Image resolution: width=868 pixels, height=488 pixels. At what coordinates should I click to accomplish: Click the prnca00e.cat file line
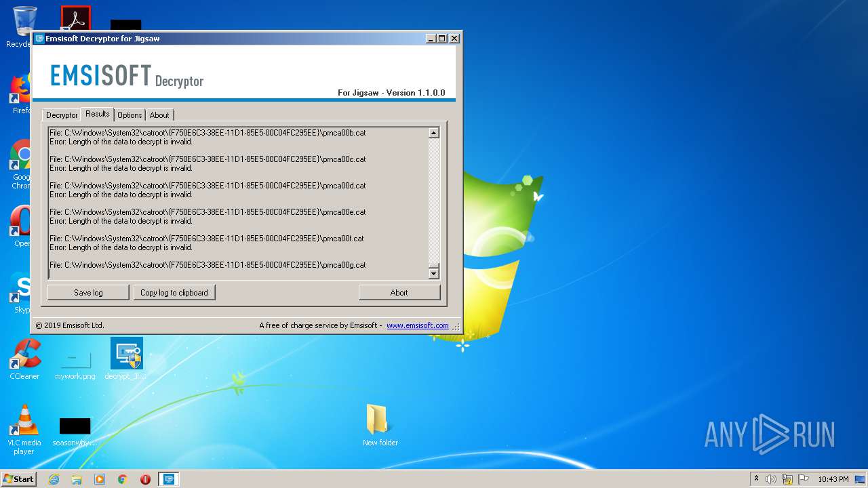click(208, 212)
